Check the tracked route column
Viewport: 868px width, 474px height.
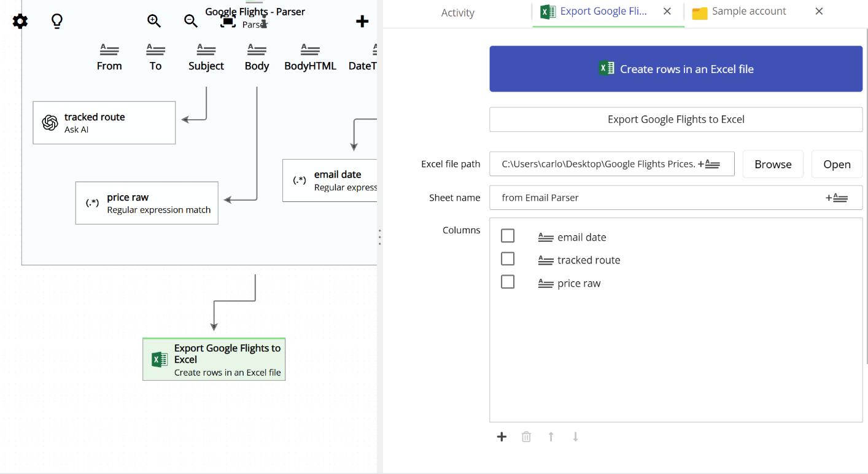coord(508,258)
